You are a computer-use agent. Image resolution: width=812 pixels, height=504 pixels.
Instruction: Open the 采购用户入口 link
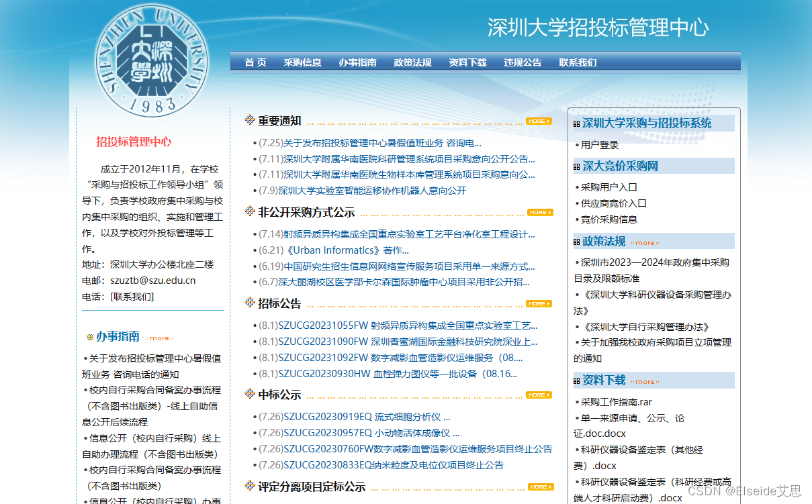tap(609, 187)
